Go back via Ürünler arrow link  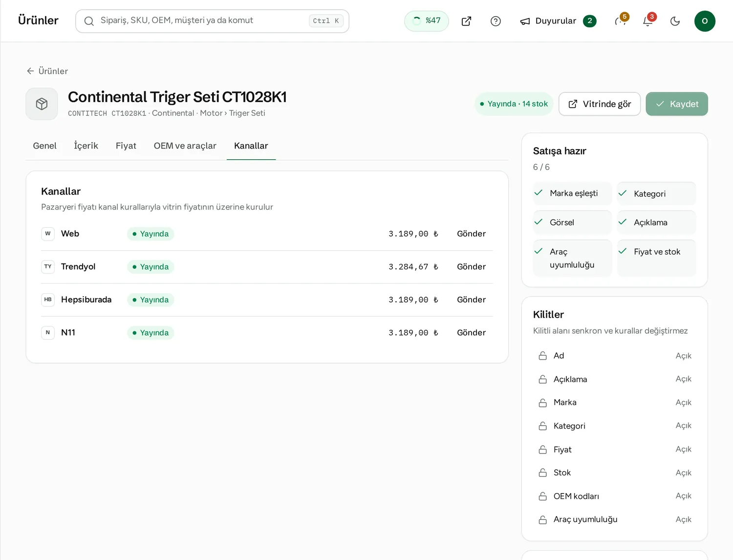[x=47, y=71]
